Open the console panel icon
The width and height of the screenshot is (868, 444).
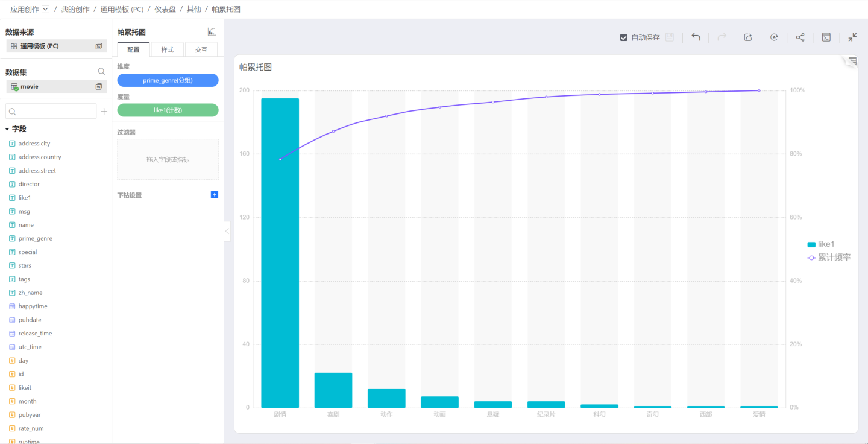[x=826, y=37]
